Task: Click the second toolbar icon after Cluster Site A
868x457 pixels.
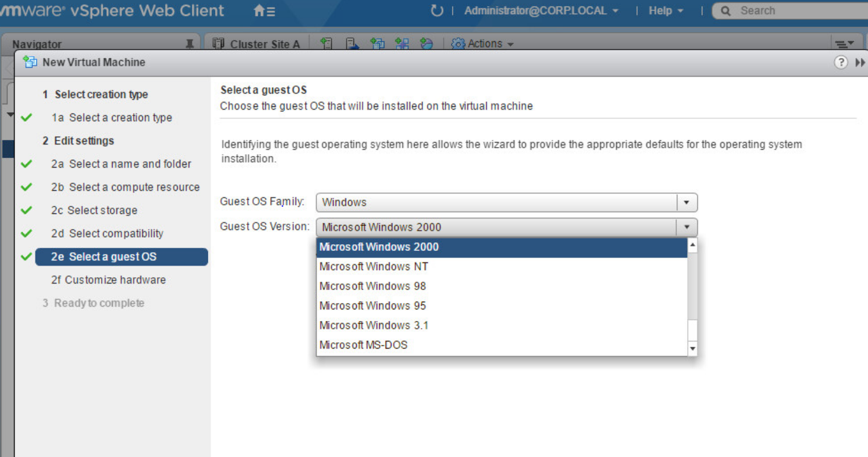Action: pyautogui.click(x=352, y=44)
